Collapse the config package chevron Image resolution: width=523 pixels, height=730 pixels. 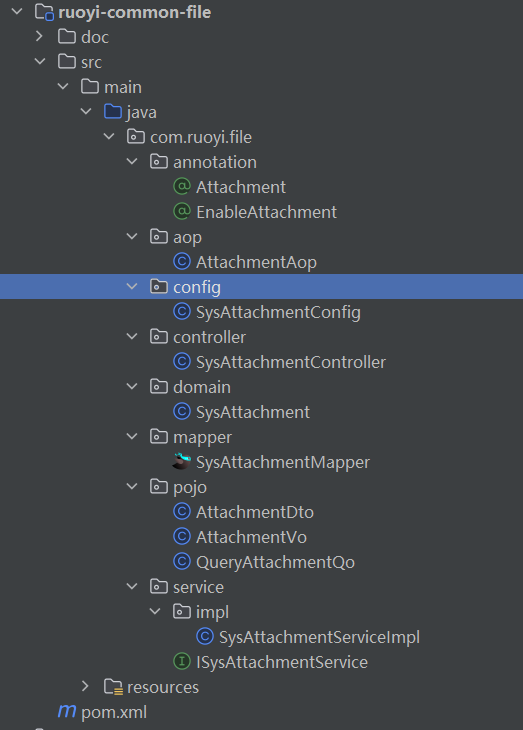[x=132, y=286]
